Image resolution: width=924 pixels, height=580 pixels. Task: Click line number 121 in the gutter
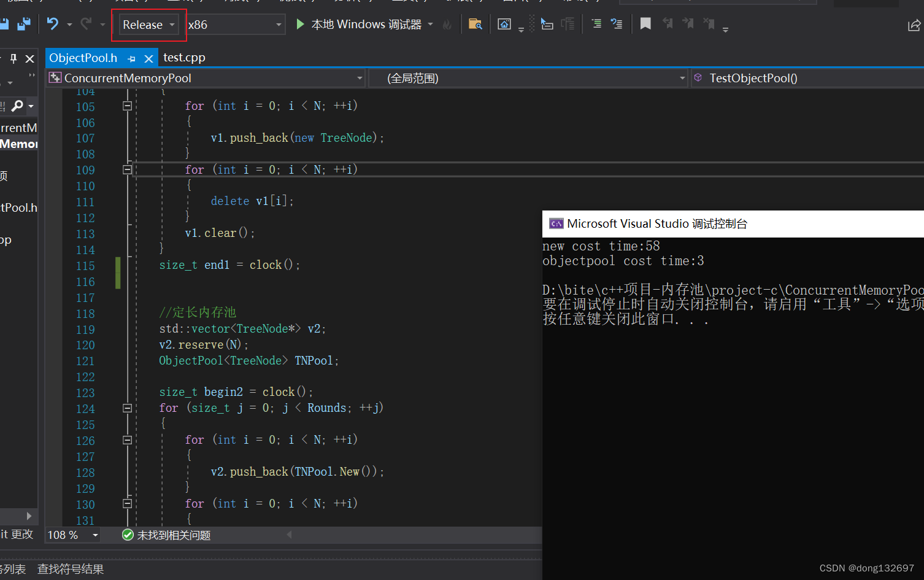pos(85,362)
